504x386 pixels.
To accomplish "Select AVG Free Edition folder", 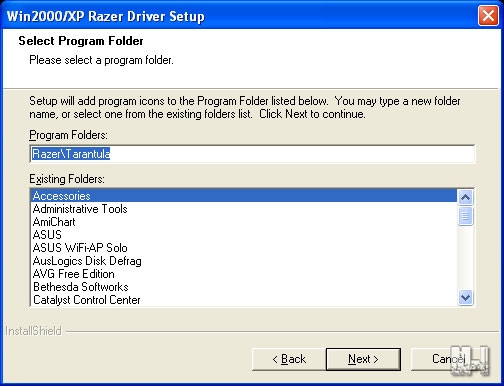I will click(244, 274).
